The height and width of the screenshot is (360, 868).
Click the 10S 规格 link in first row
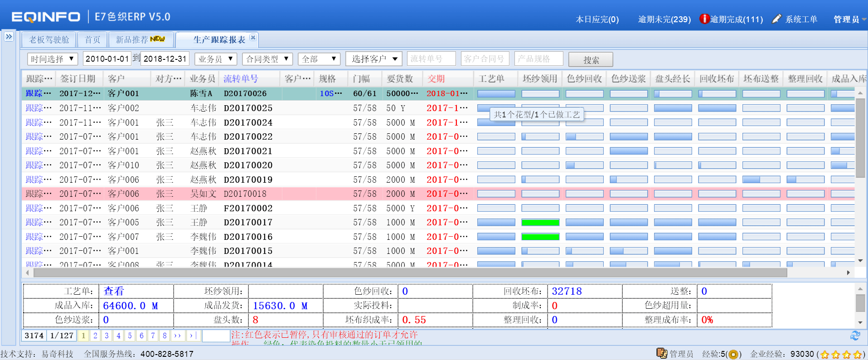coord(331,93)
